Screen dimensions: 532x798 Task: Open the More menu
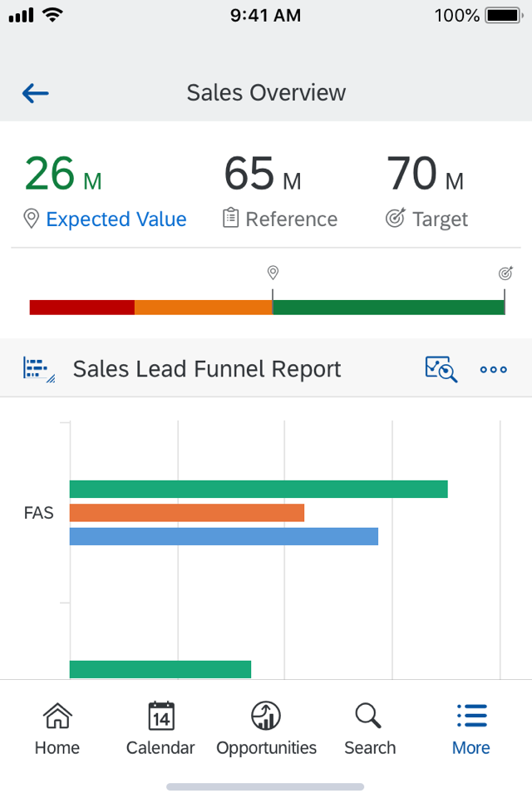[470, 727]
